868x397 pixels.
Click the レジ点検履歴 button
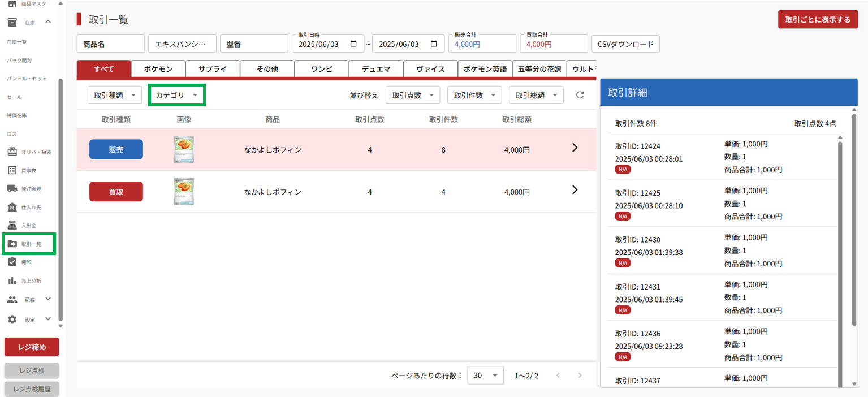click(32, 389)
